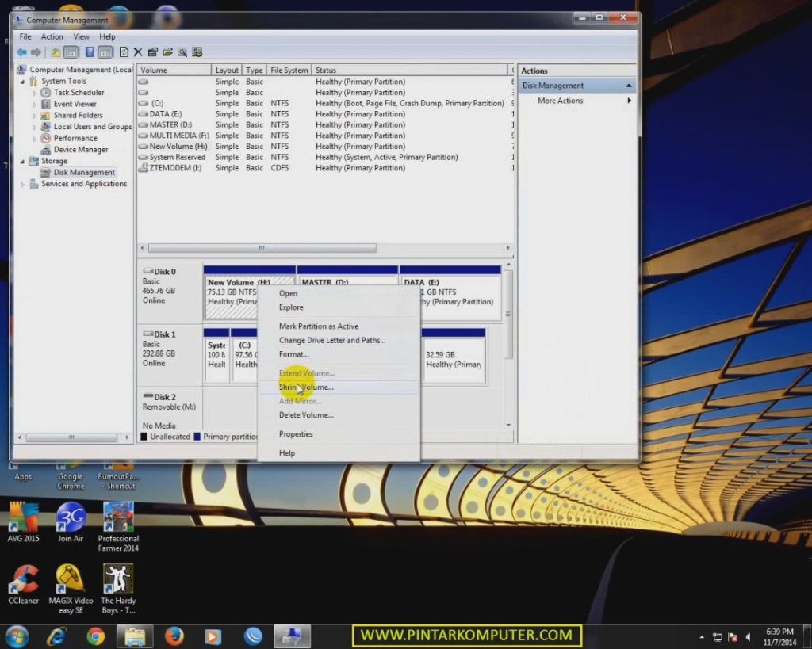This screenshot has width=812, height=649.
Task: Click the Up one level folder icon
Action: 55,52
